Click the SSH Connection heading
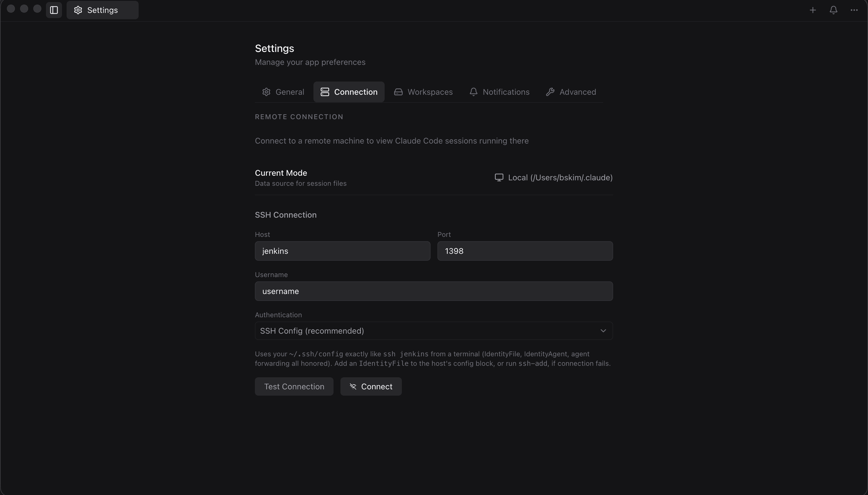Screen dimensions: 868x495 [286, 215]
